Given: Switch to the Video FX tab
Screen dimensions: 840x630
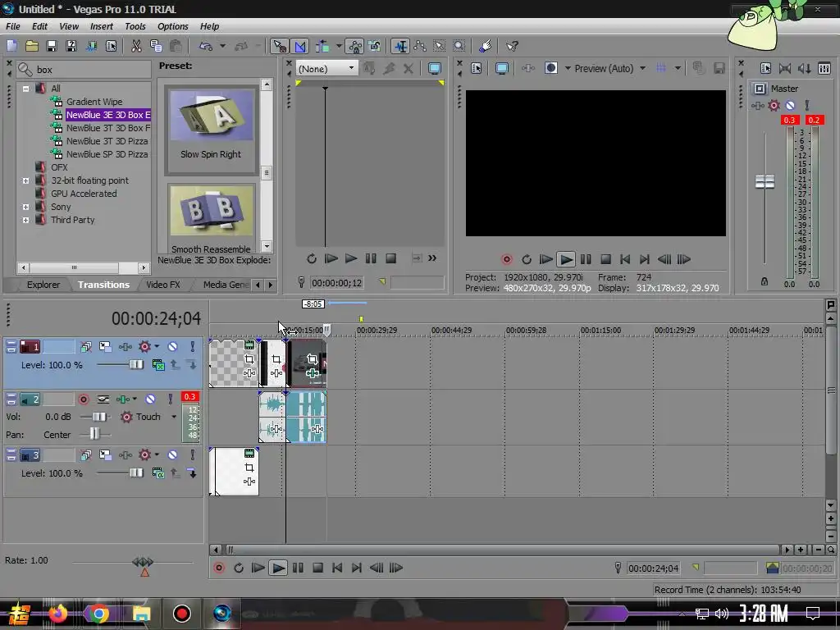Looking at the screenshot, I should 163,285.
